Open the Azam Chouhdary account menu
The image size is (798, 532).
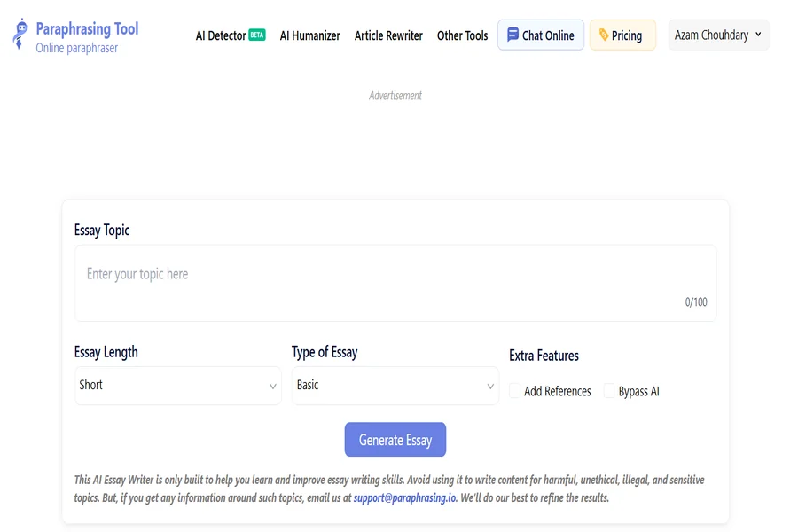click(x=718, y=35)
